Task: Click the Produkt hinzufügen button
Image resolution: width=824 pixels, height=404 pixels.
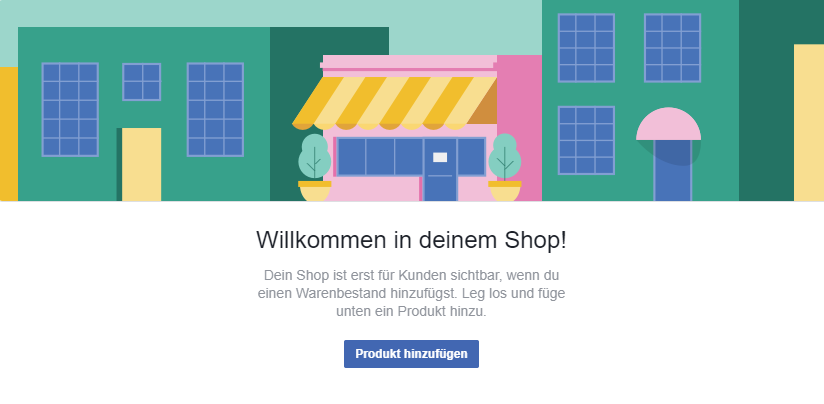Action: pyautogui.click(x=411, y=354)
